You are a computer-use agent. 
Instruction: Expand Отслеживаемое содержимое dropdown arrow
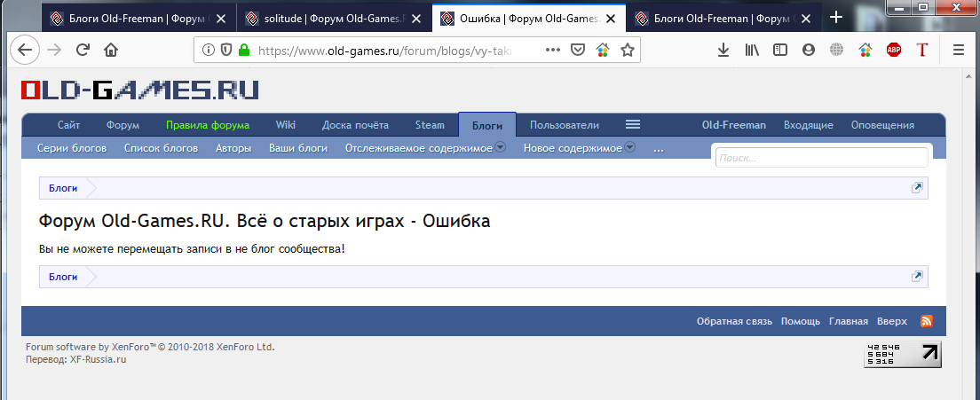point(501,148)
